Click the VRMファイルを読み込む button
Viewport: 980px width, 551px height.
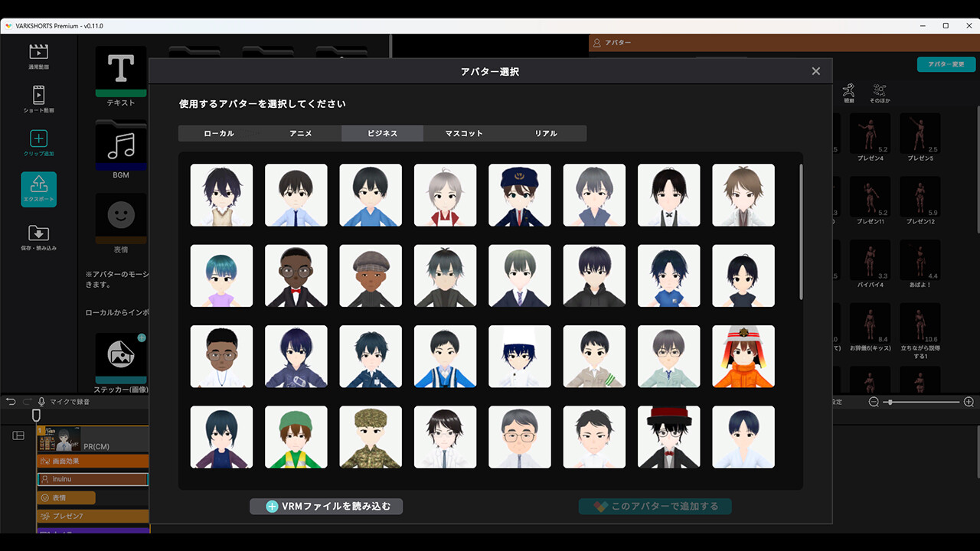click(325, 506)
